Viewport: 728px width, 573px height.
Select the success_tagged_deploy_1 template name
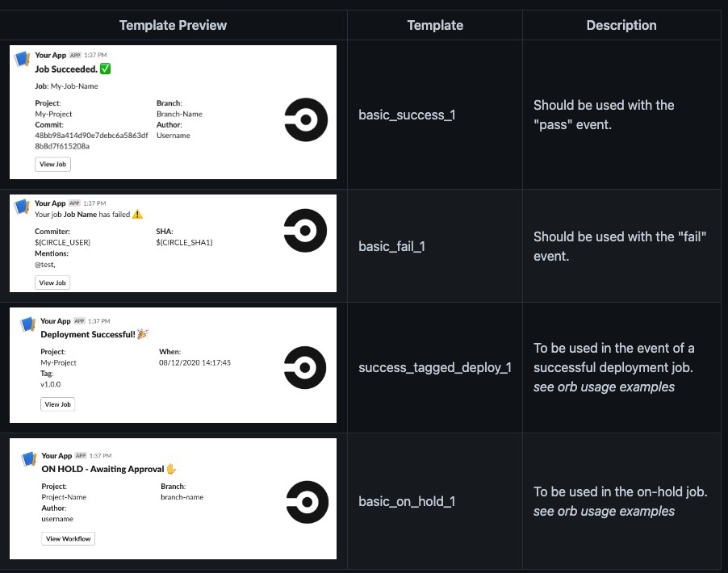pyautogui.click(x=435, y=368)
